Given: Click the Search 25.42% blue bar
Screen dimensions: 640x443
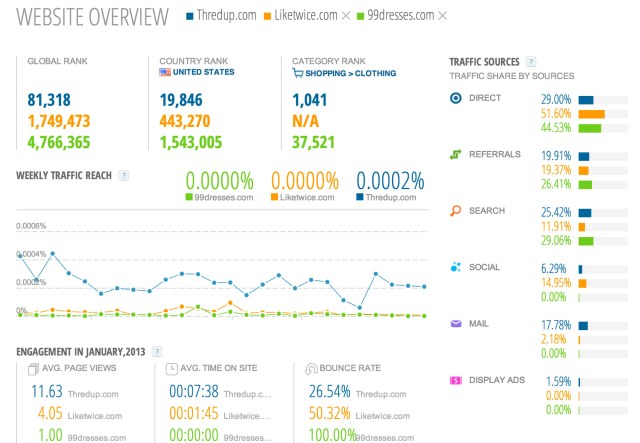Looking at the screenshot, I should tap(585, 213).
